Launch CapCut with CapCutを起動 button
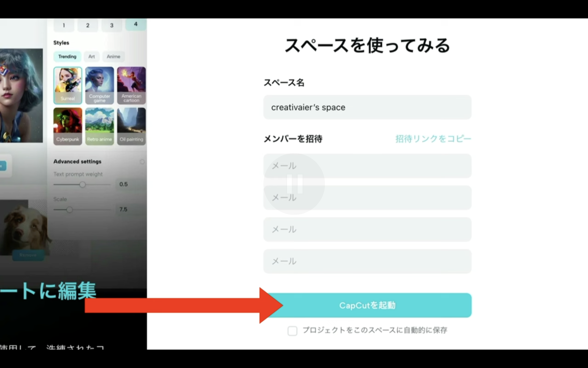The height and width of the screenshot is (368, 588). point(367,305)
